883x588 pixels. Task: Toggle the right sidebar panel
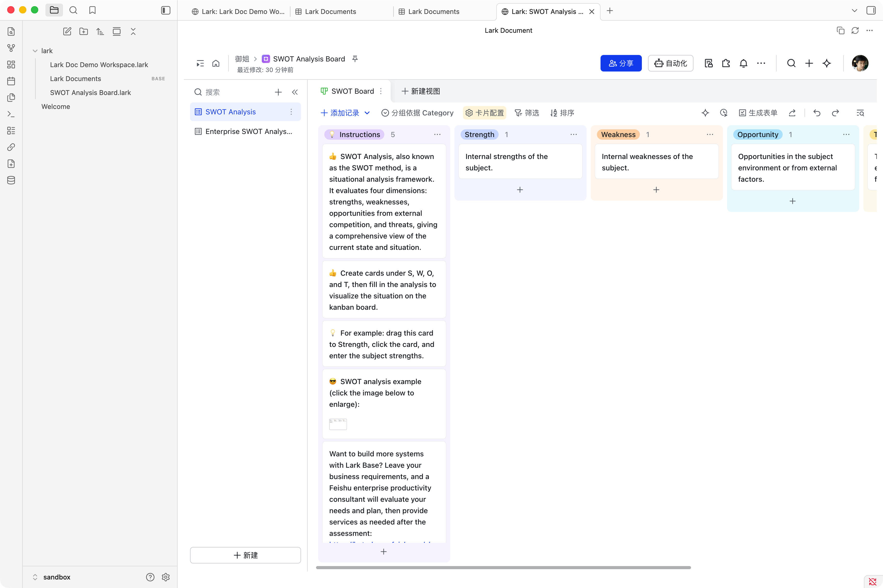click(x=871, y=11)
